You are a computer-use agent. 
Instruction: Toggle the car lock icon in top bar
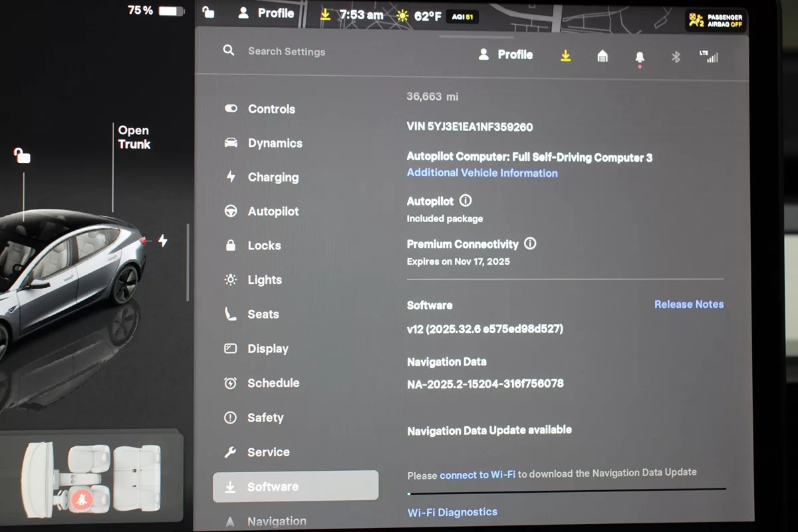[209, 13]
